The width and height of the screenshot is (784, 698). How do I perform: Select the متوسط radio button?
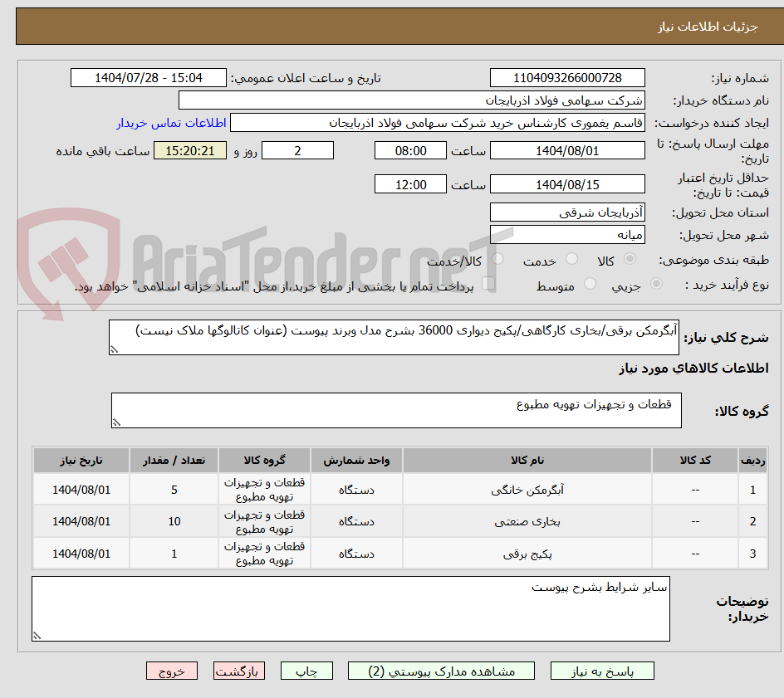click(x=590, y=284)
